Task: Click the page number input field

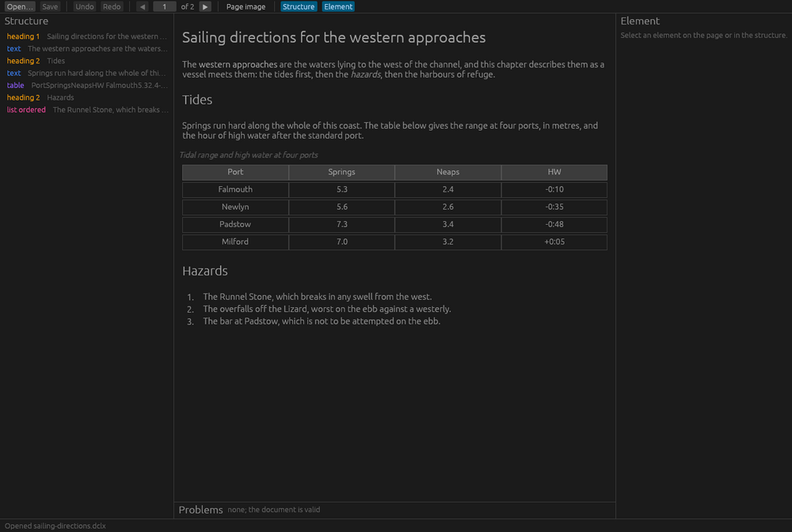Action: [165, 6]
